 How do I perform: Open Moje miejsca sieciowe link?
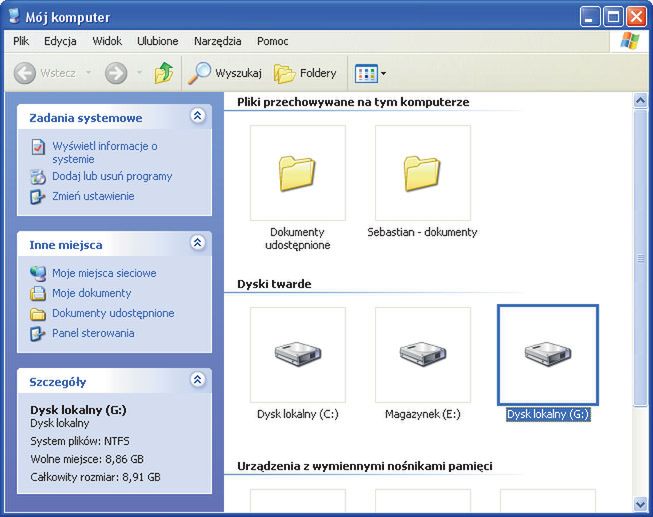click(104, 273)
